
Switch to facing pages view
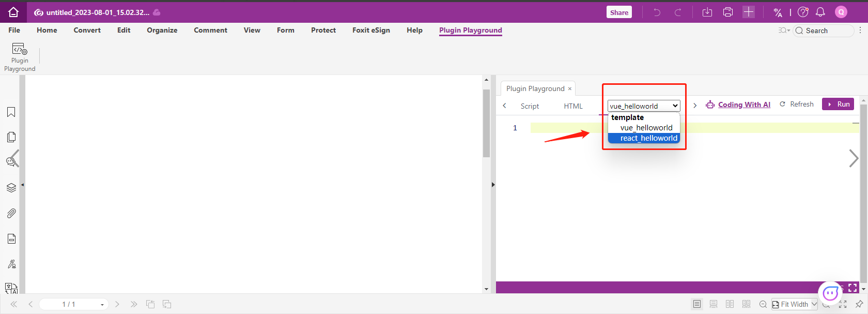pos(730,304)
